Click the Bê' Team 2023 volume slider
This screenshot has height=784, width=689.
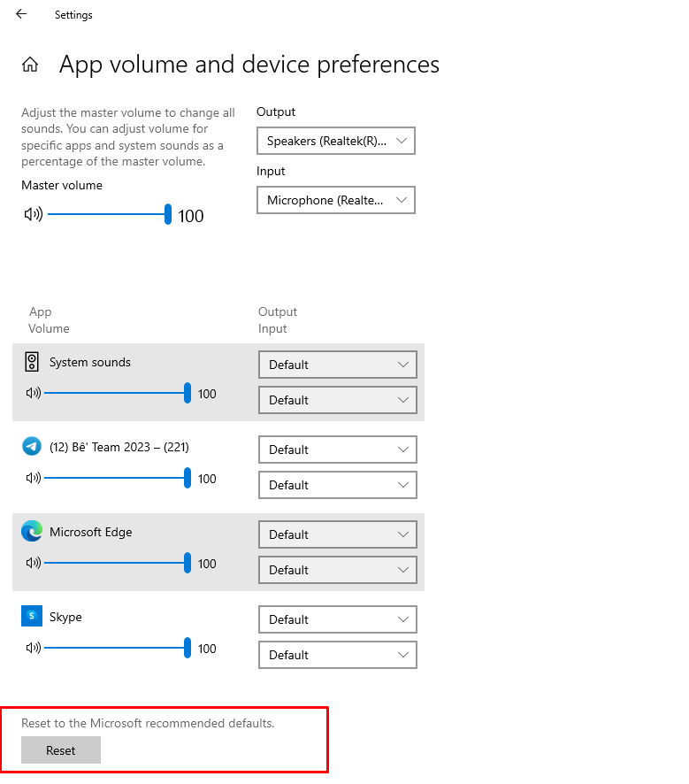click(x=118, y=478)
